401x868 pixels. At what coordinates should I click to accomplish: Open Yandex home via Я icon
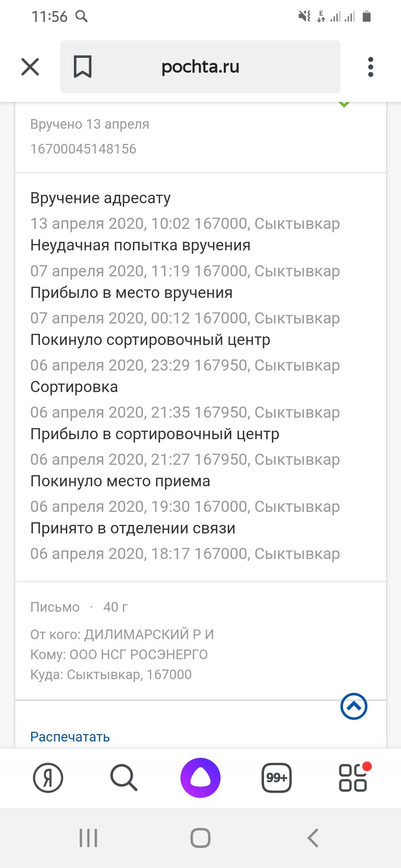click(48, 778)
